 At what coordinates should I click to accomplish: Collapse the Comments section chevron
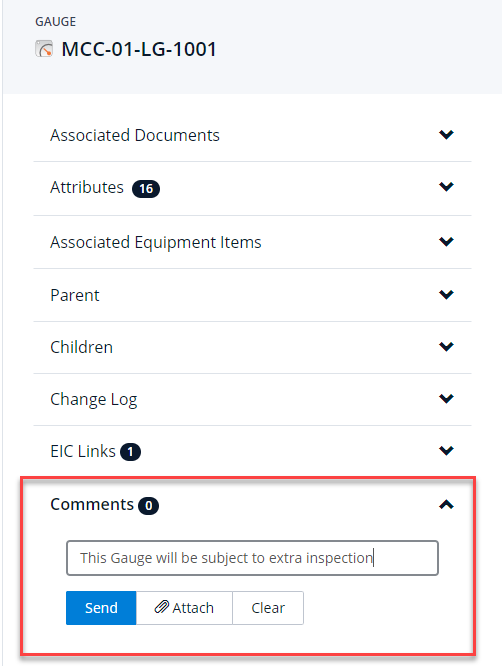pos(446,505)
